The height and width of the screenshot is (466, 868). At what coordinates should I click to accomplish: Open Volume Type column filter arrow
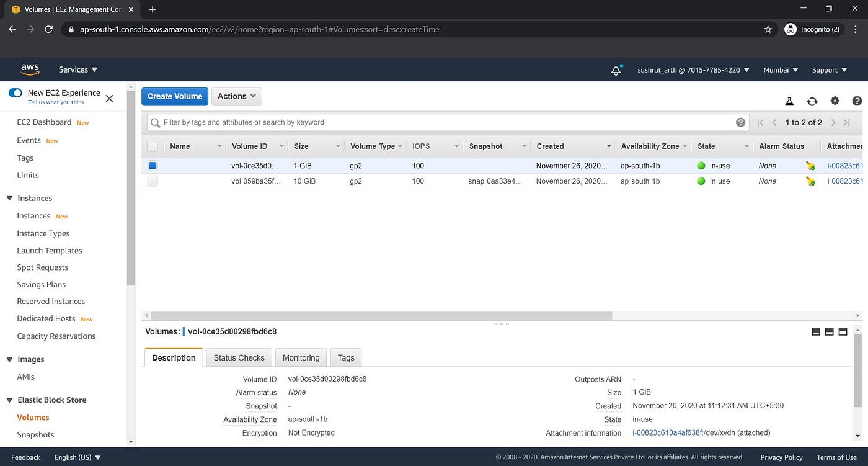[x=401, y=146]
